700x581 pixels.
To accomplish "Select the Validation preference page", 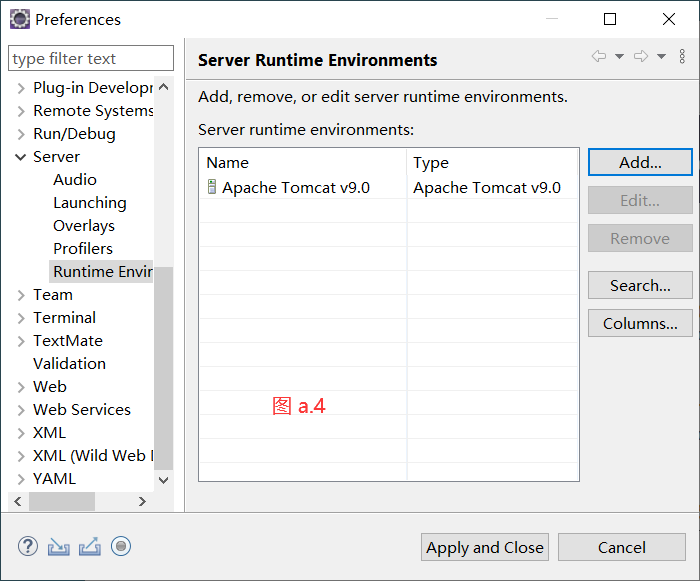I will tap(69, 364).
